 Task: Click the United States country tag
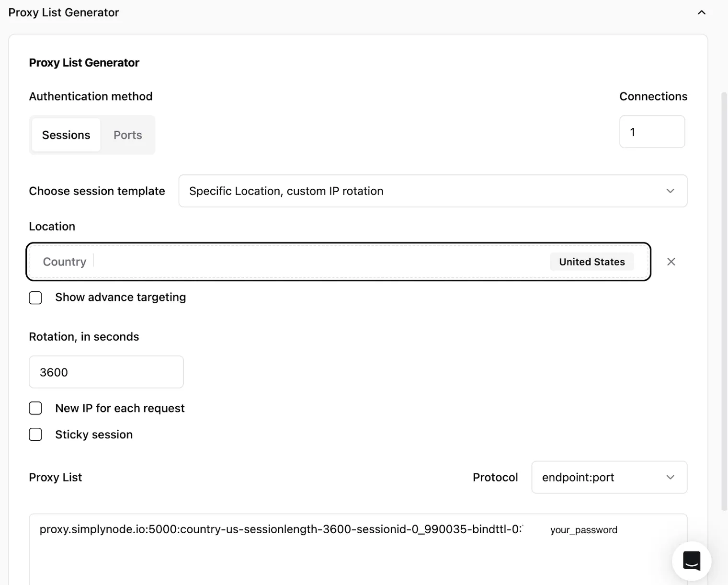pyautogui.click(x=592, y=262)
